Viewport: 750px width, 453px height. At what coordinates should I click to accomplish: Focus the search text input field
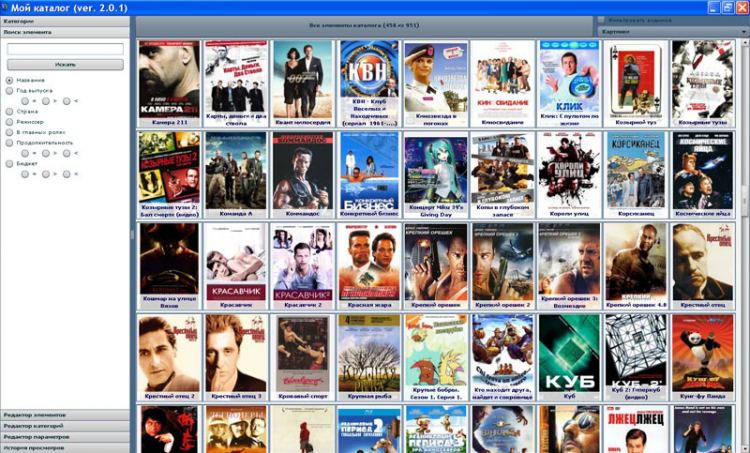coord(65,49)
